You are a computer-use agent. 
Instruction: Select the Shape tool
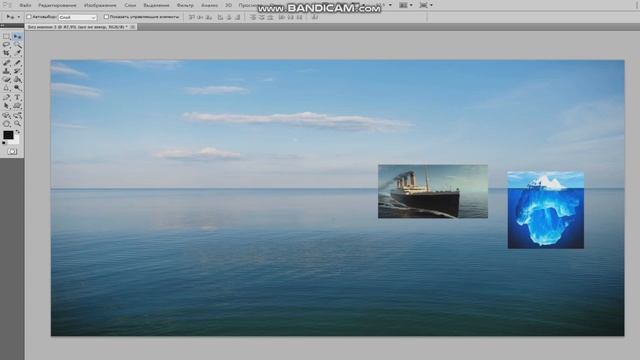click(x=17, y=106)
